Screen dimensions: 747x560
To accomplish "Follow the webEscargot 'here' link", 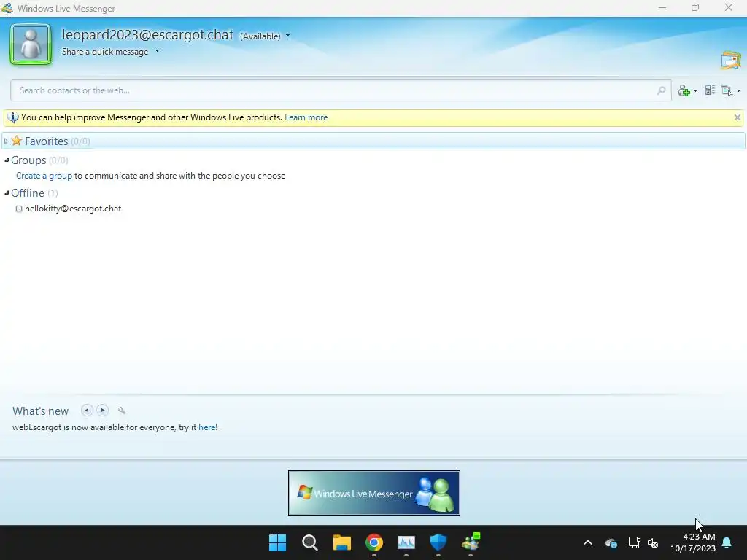I will (206, 427).
